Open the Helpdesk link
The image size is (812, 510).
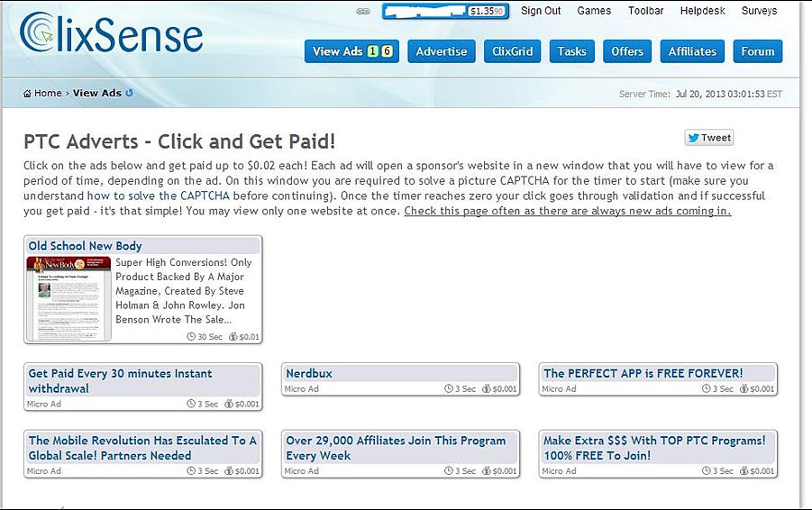tap(702, 10)
